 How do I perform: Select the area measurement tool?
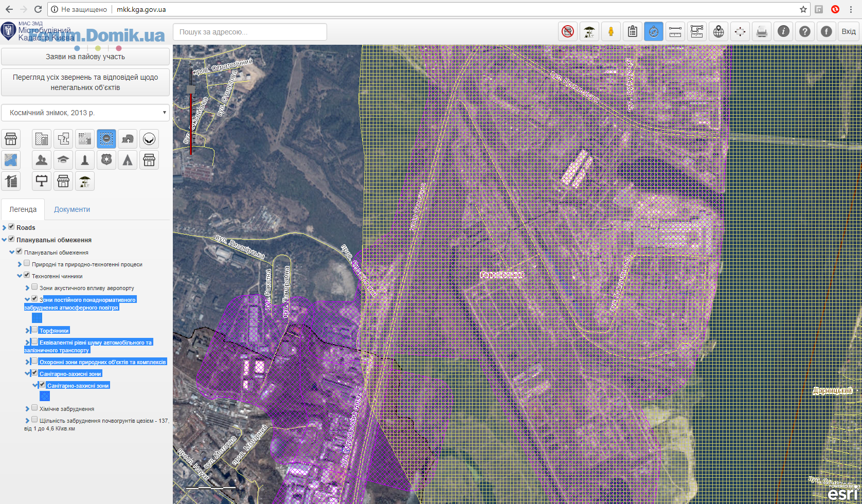tap(697, 31)
